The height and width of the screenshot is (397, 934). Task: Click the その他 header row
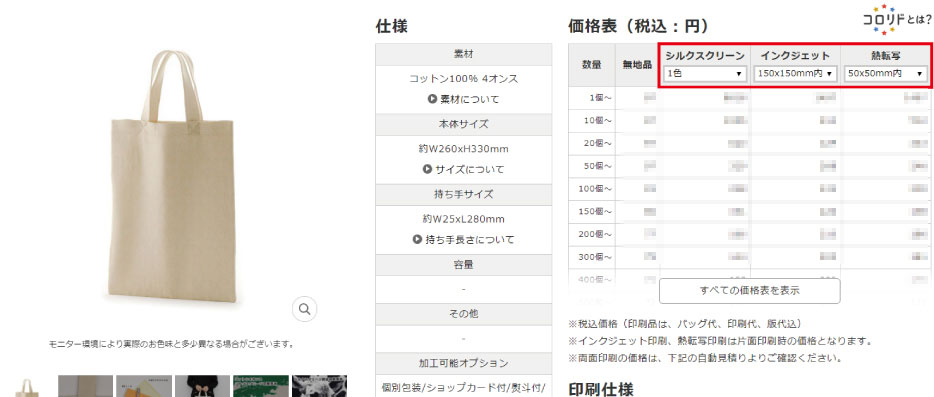point(463,314)
